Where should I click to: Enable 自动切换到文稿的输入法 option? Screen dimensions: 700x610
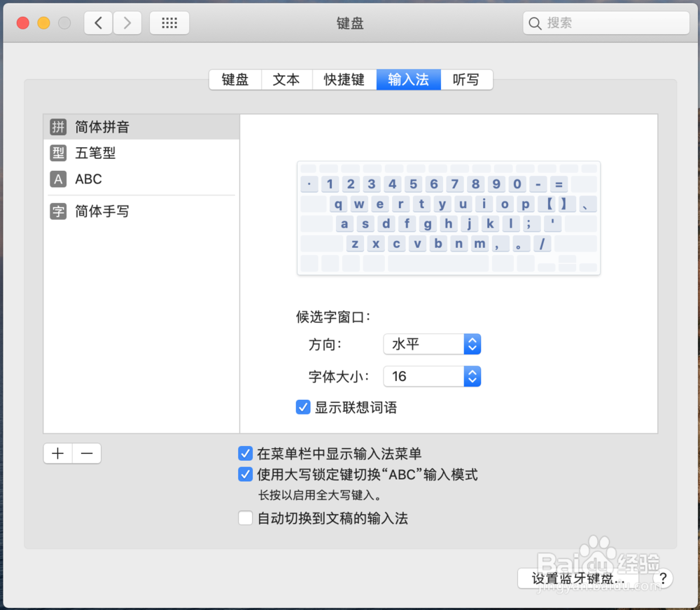245,518
